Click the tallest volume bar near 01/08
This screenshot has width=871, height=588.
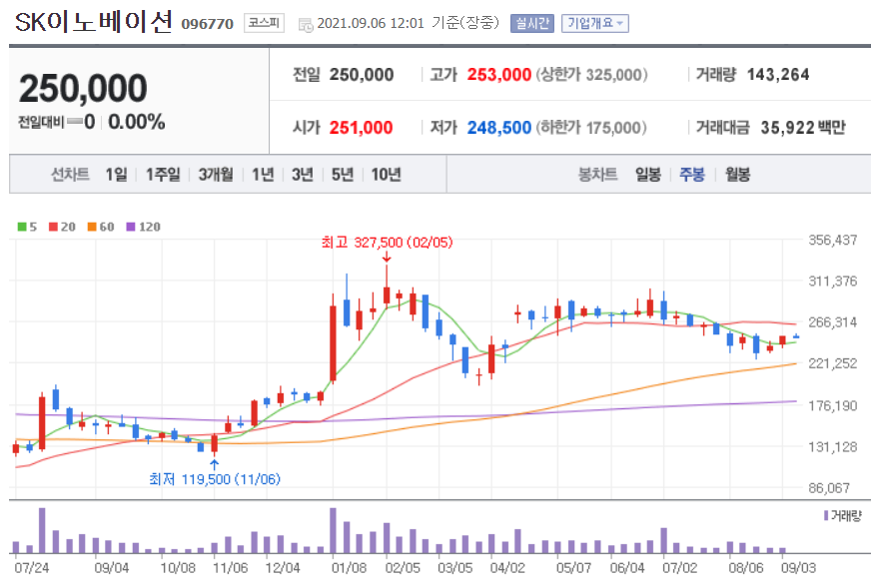(x=333, y=530)
